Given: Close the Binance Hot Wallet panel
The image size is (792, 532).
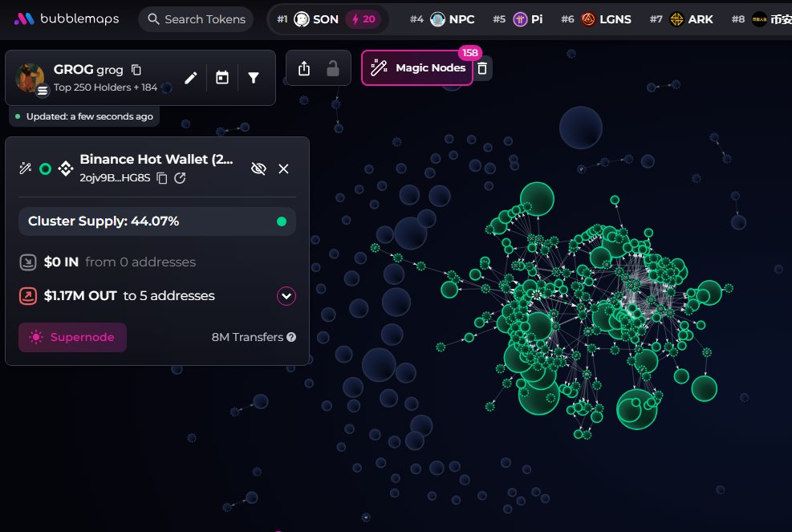Looking at the screenshot, I should tap(283, 169).
